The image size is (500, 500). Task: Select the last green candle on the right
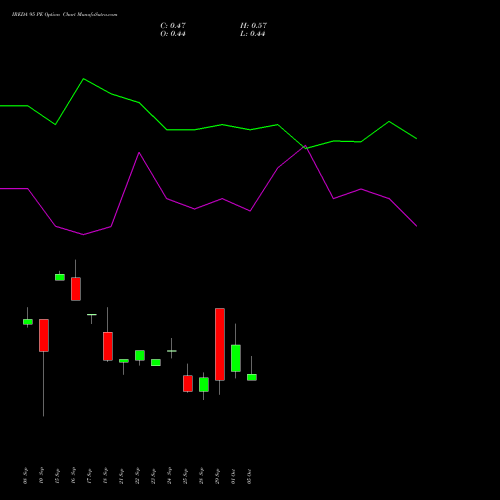(x=252, y=377)
